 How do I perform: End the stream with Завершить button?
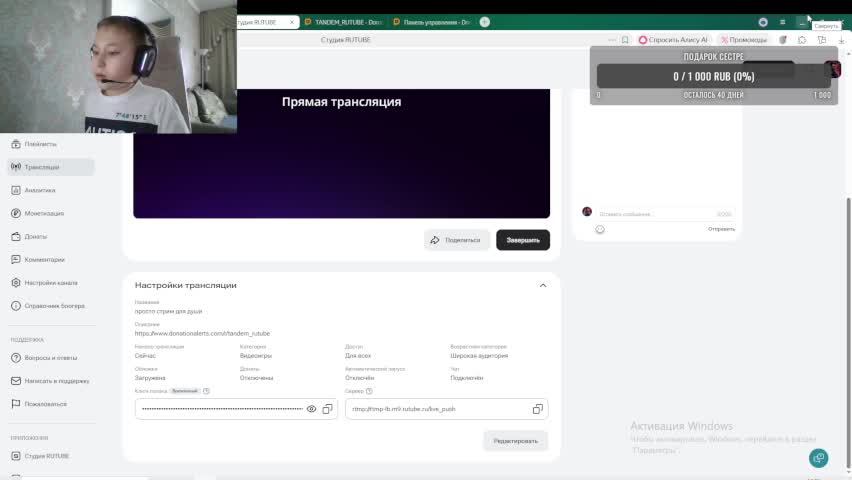coord(523,240)
